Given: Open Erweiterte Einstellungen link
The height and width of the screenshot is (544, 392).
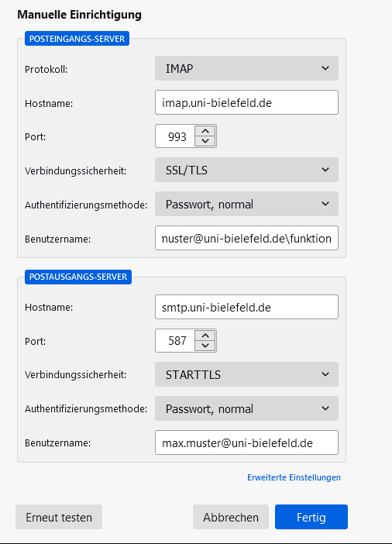Looking at the screenshot, I should coord(294,477).
